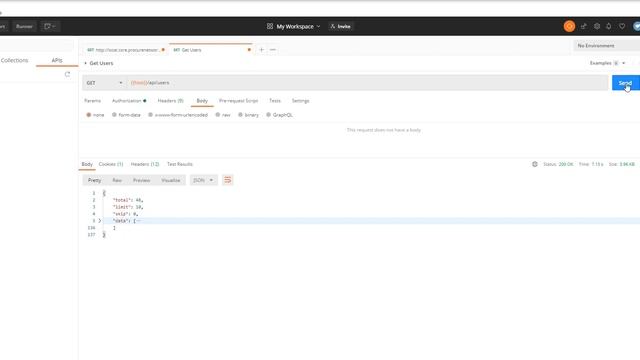Select the binary body type
This screenshot has width=640, height=360.
pyautogui.click(x=249, y=115)
